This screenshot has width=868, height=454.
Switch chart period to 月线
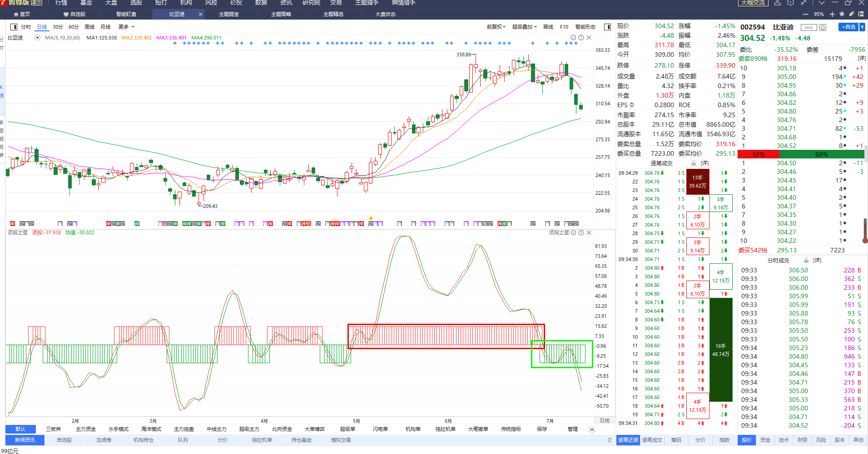pos(105,27)
